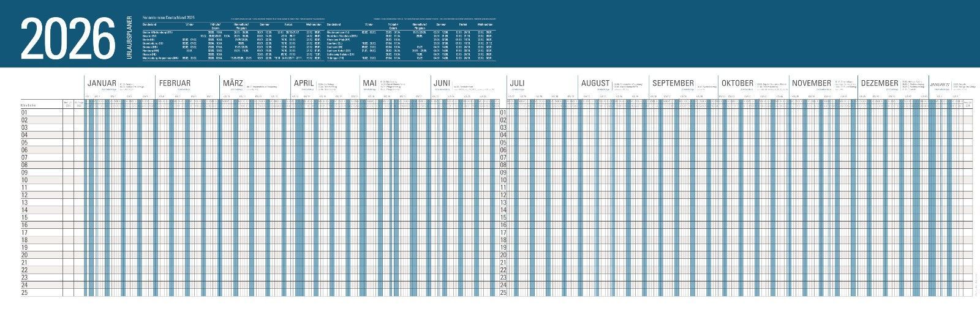The image size is (980, 309).
Task: Open the MÄRZ month heading
Action: [x=233, y=83]
